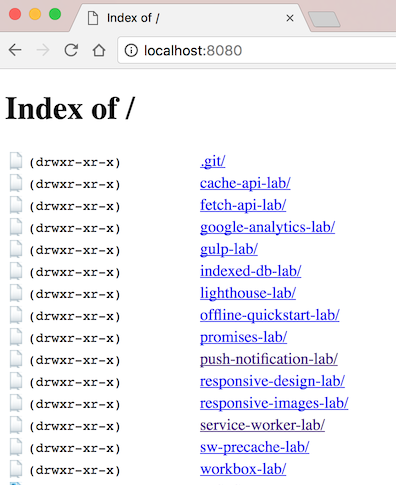Select the 'Index of /' browser tab
This screenshot has width=396, height=485.
(190, 18)
